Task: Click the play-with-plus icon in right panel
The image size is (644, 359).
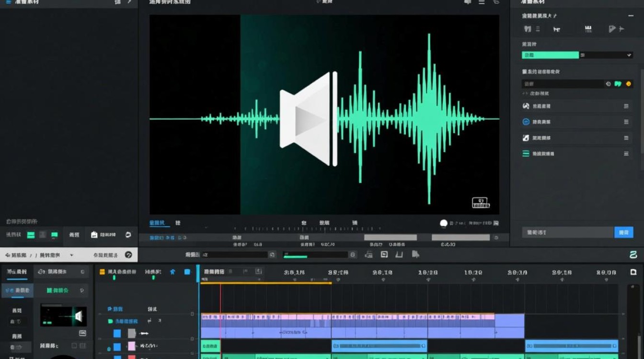Action: click(616, 29)
